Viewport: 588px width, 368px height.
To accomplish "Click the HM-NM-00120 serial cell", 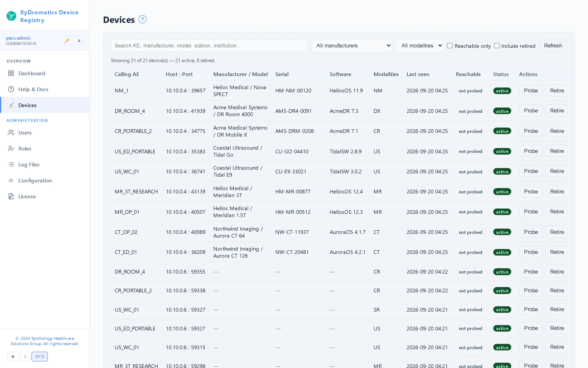I will pos(293,91).
